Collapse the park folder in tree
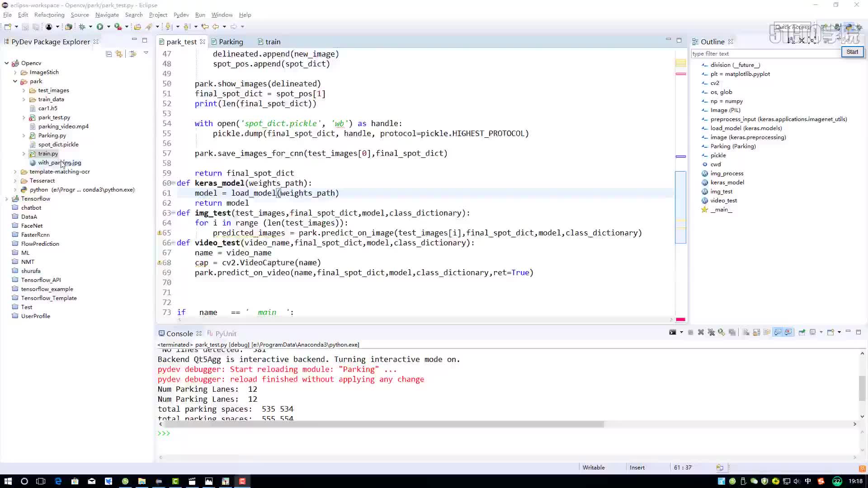This screenshot has width=868, height=488. click(x=15, y=81)
